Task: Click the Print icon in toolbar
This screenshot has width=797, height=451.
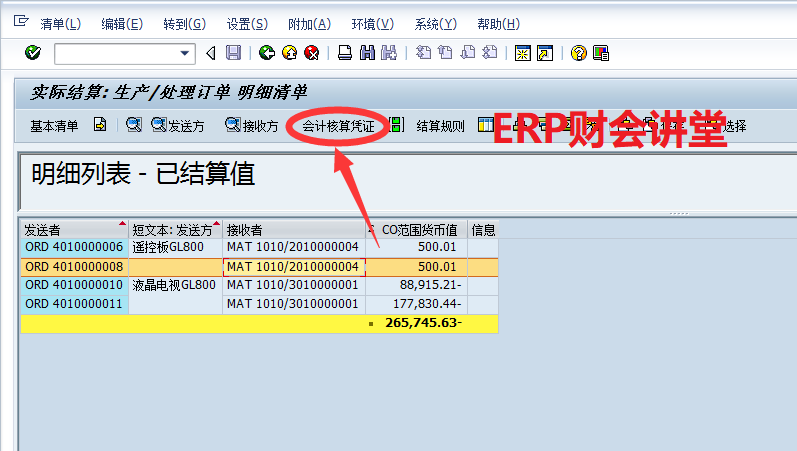Action: 344,53
